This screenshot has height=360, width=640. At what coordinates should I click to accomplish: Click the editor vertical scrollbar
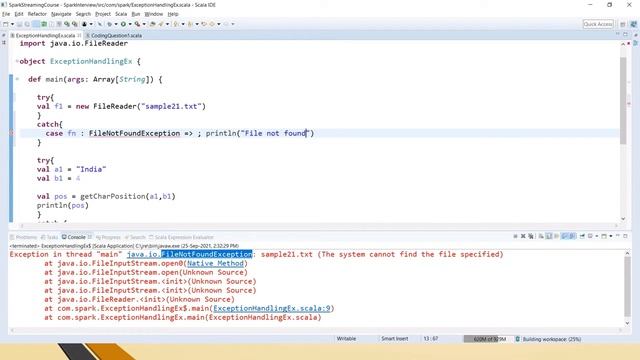point(623,101)
